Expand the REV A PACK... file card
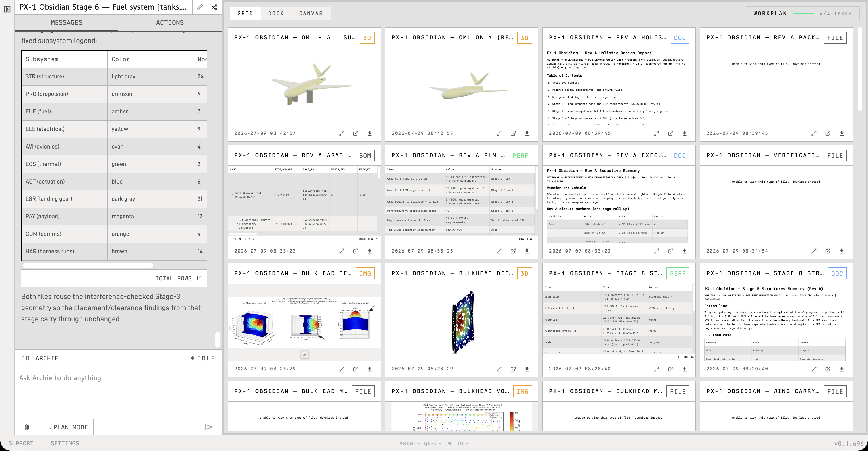 point(814,133)
